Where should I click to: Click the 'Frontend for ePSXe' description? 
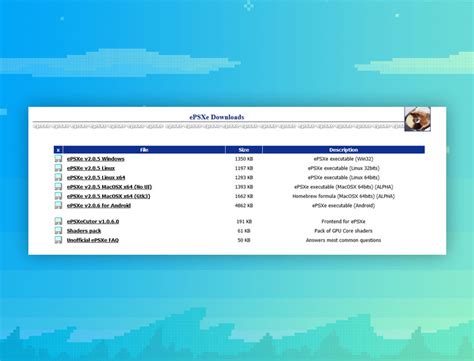click(343, 222)
